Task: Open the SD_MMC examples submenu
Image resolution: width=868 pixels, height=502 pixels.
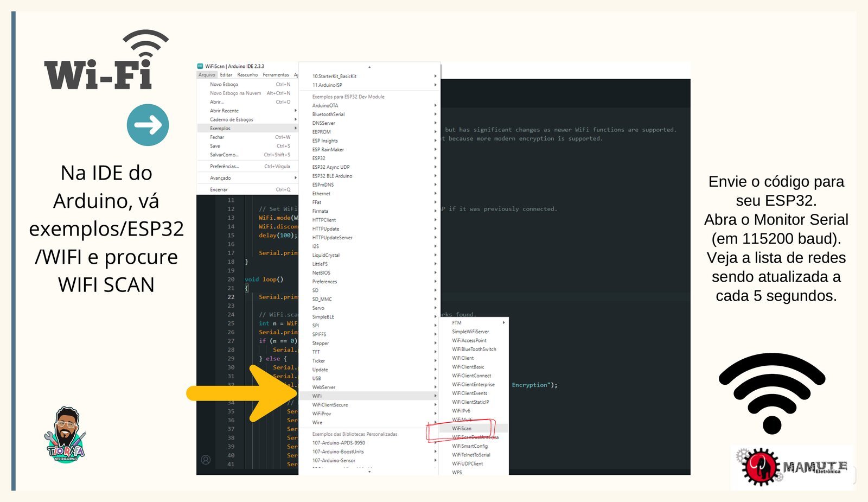Action: 369,300
